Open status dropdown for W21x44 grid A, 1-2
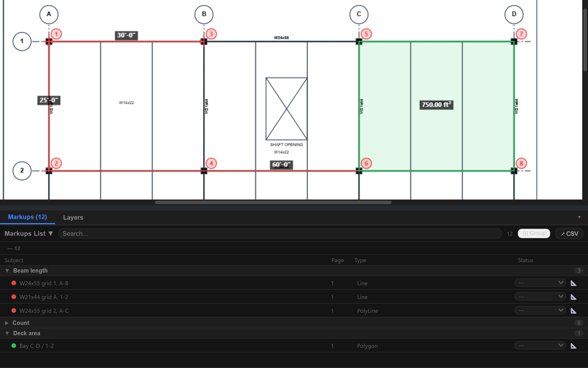This screenshot has width=588, height=368. (540, 297)
